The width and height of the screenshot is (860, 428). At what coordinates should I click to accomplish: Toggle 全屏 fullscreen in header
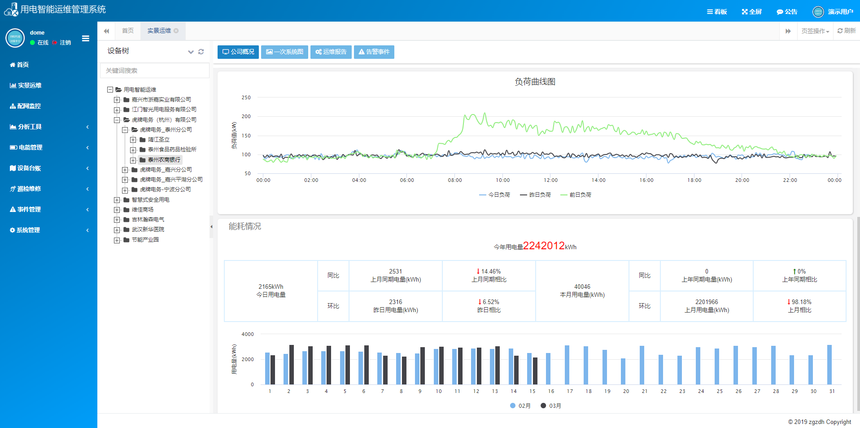[752, 12]
